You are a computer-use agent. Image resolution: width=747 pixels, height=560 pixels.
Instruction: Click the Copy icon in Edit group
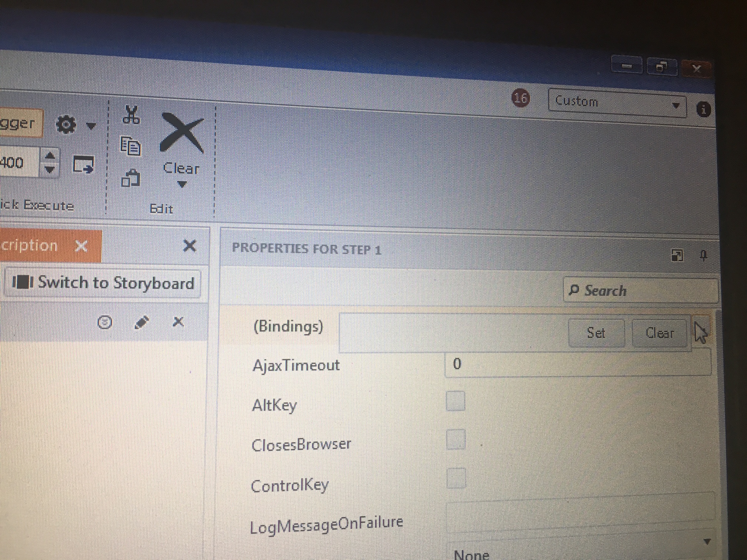click(131, 146)
